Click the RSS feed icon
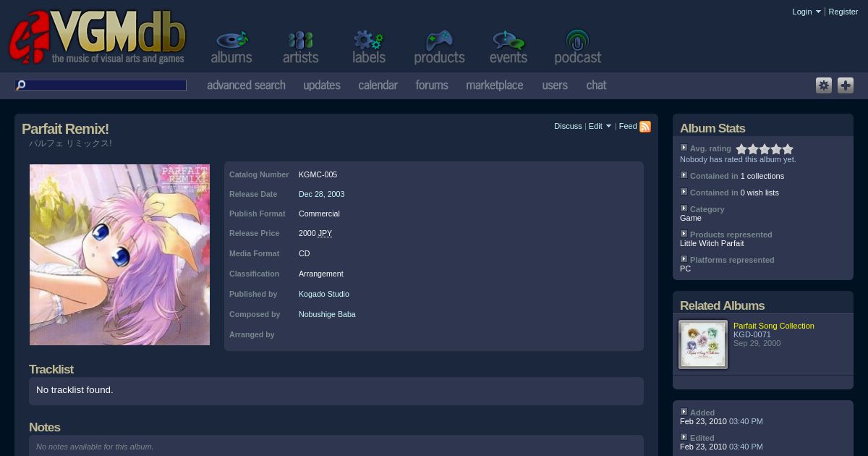868x456 pixels. point(645,127)
